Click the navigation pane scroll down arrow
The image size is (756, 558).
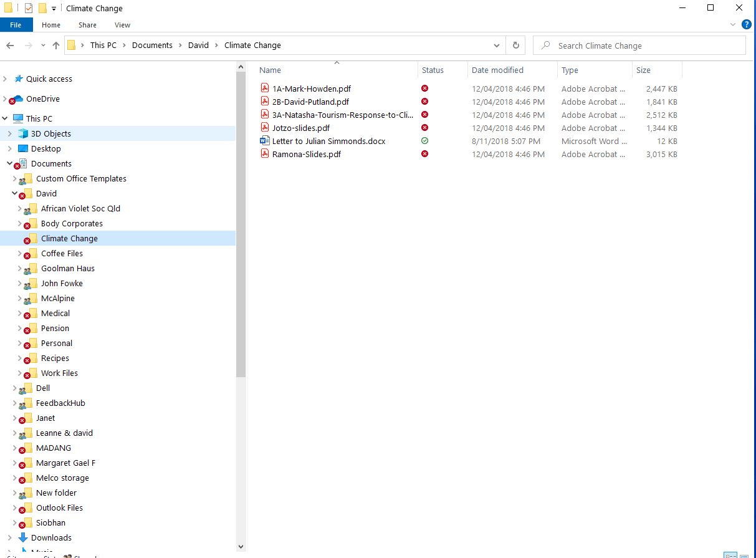pyautogui.click(x=241, y=547)
